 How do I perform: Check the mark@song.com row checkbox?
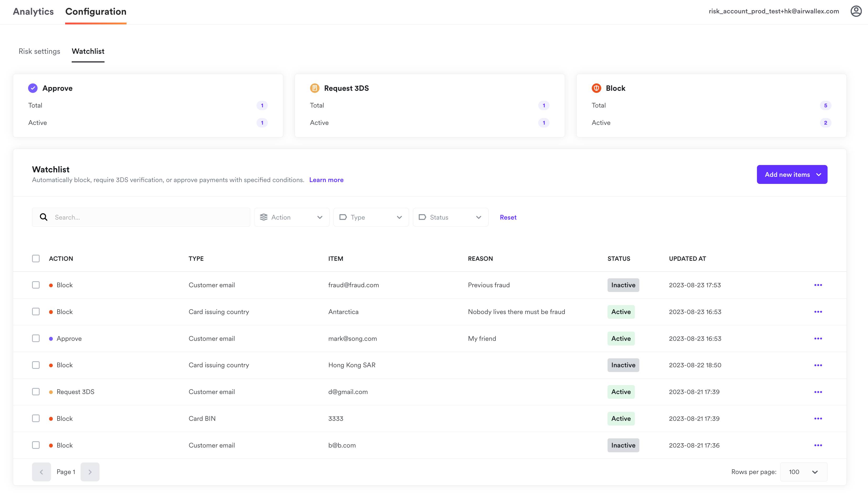click(36, 338)
